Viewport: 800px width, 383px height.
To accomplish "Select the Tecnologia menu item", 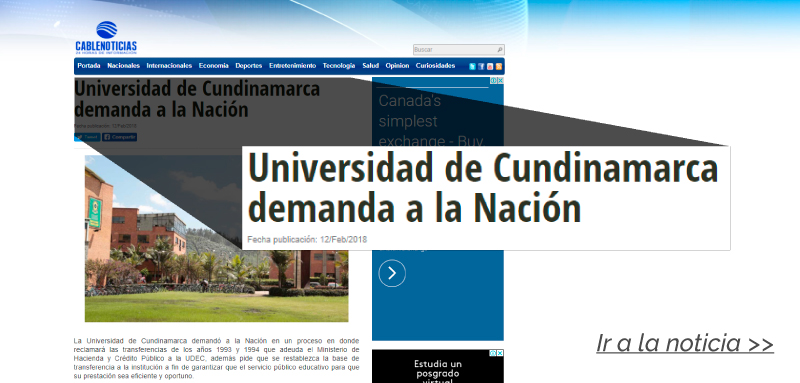I will (x=339, y=66).
